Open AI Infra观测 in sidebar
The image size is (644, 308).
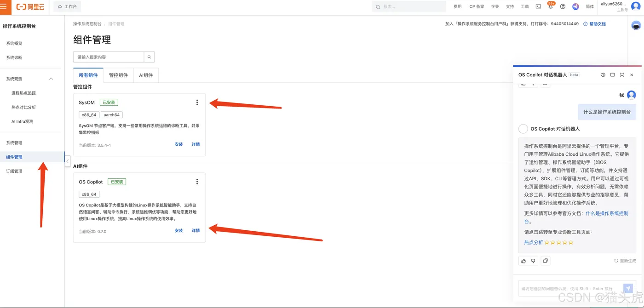(22, 121)
